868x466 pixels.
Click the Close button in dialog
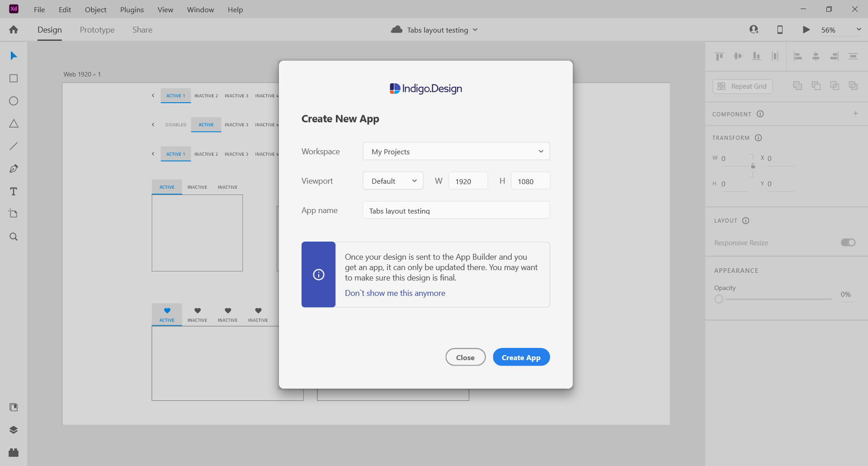point(465,357)
